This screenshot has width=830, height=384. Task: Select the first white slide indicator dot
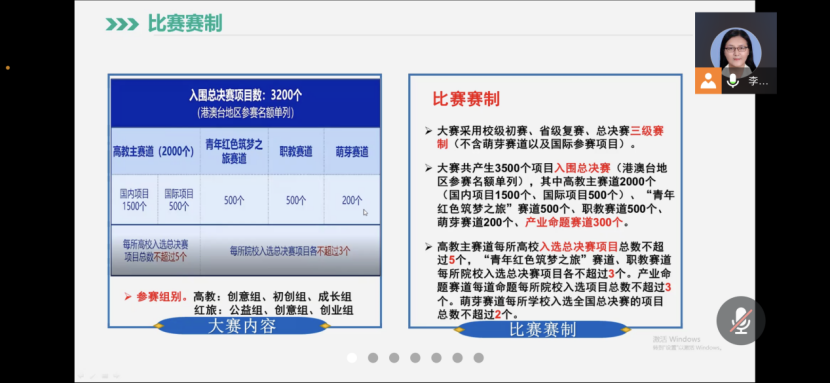[352, 358]
